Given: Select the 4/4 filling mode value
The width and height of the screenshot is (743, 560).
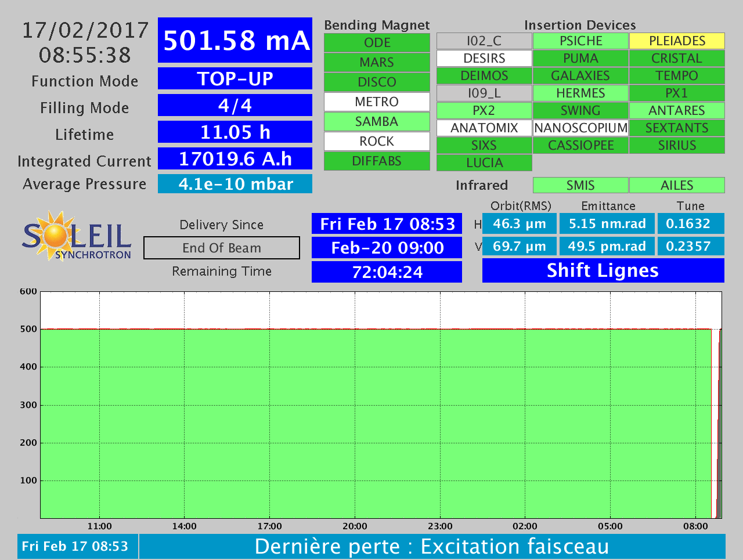Looking at the screenshot, I should coord(235,105).
